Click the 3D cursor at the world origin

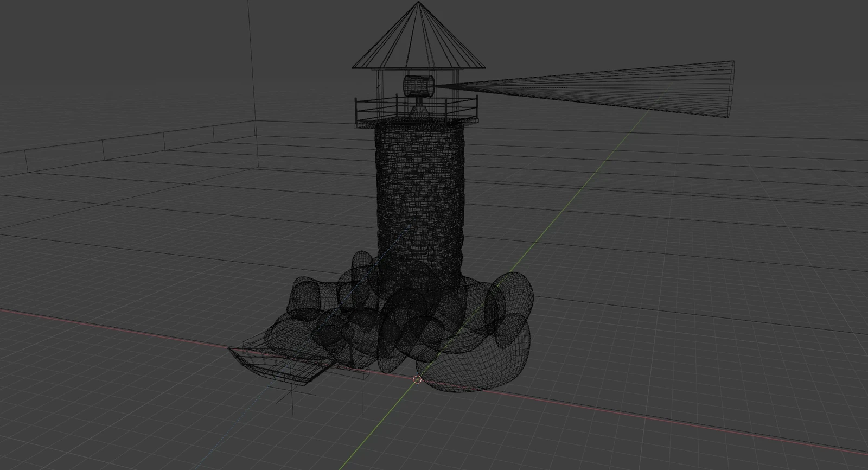[x=417, y=380]
